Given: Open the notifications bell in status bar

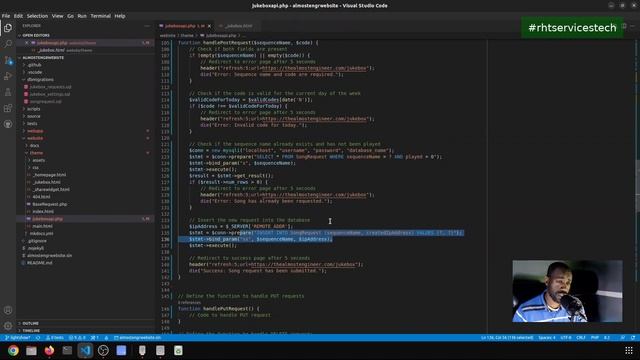Looking at the screenshot, I should coord(633,338).
